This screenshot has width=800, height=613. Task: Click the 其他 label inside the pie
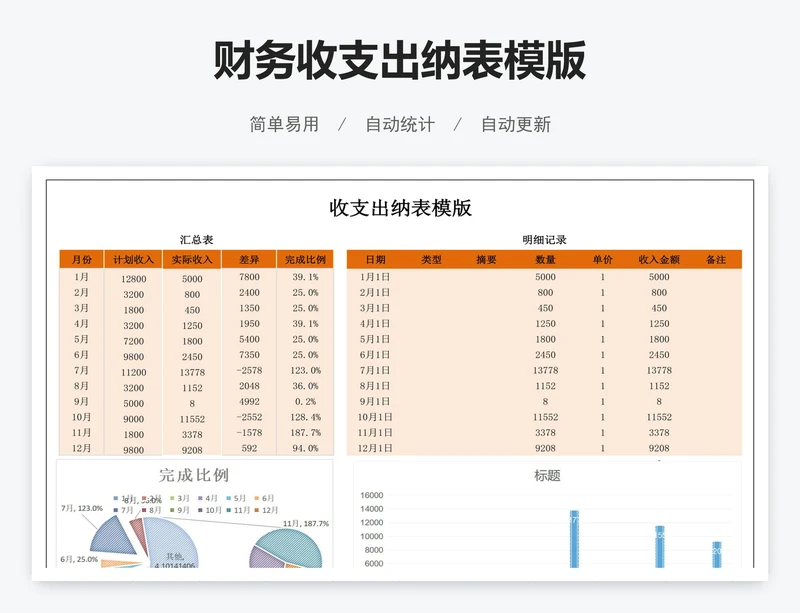[174, 556]
